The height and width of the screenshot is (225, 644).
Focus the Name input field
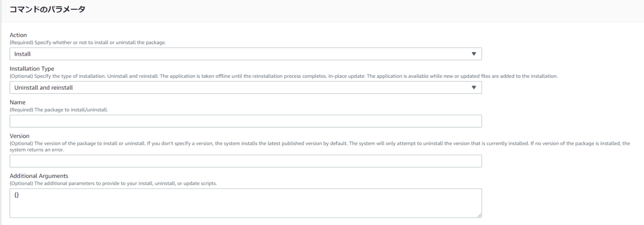coord(246,121)
